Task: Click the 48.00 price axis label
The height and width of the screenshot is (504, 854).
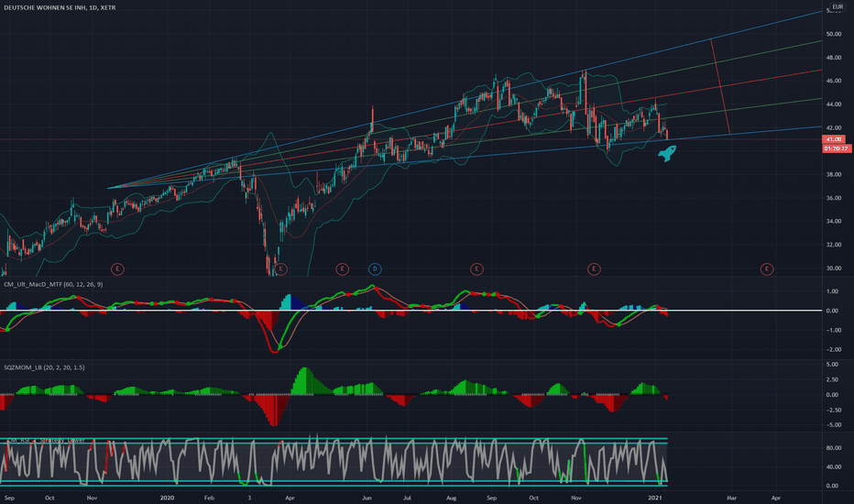Action: coord(833,57)
